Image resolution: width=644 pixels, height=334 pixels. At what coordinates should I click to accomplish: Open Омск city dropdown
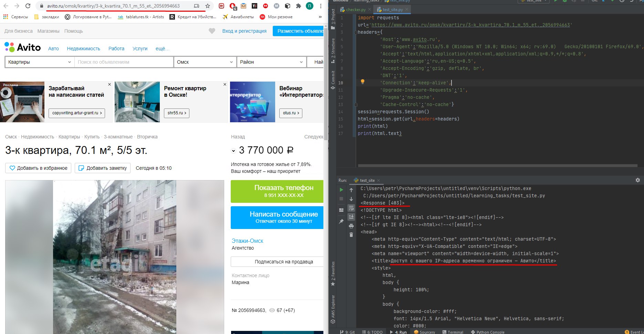205,62
